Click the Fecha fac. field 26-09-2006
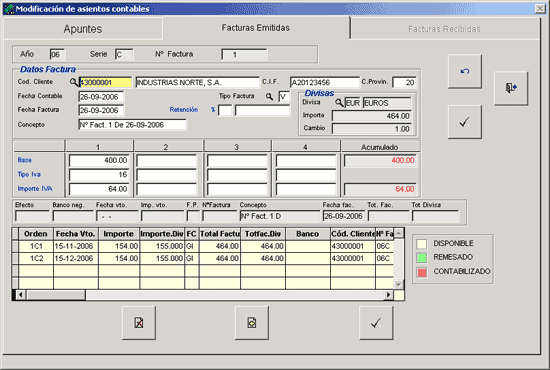Screen dimensions: 550x370 pyautogui.click(x=344, y=216)
